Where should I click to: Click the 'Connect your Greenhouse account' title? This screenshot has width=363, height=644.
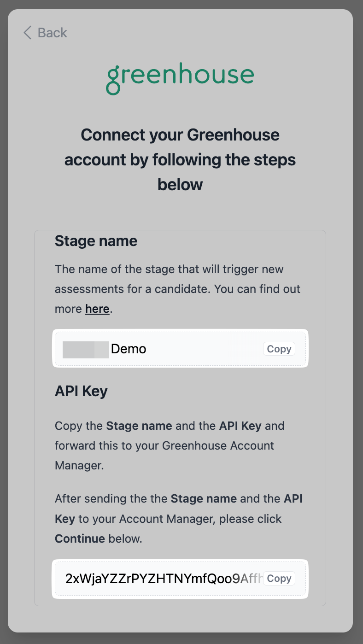point(180,160)
